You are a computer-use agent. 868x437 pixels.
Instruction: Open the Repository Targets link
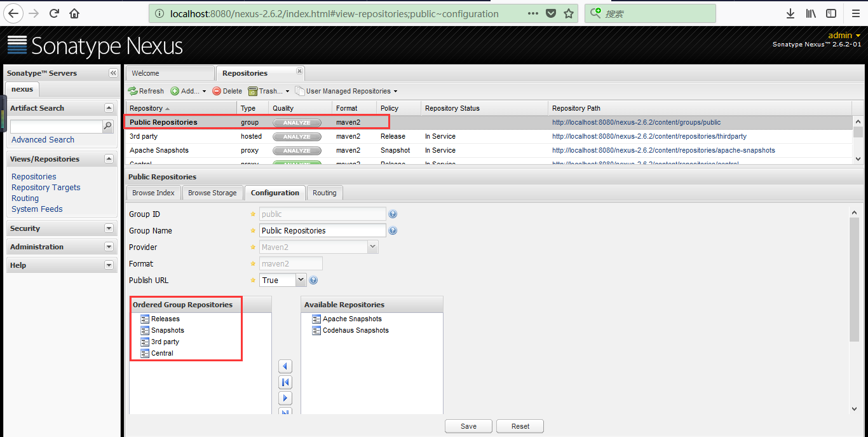click(46, 188)
